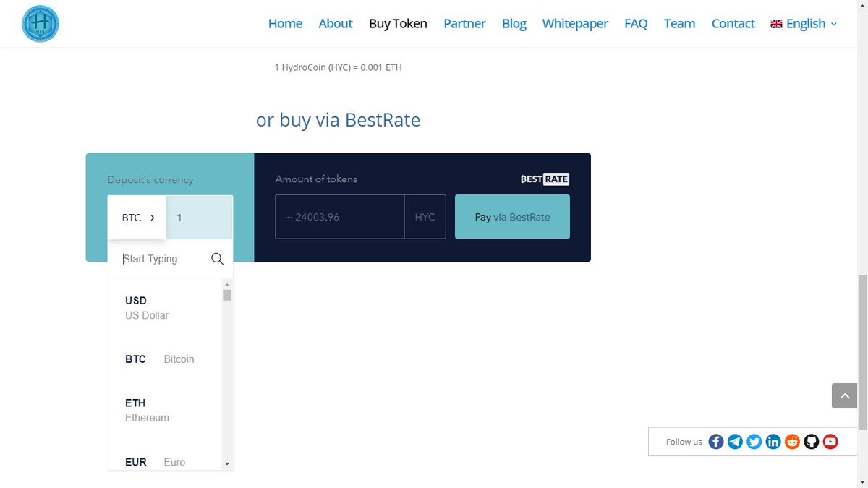Screen dimensions: 868x488
Task: Open the English language dropdown
Action: (804, 24)
